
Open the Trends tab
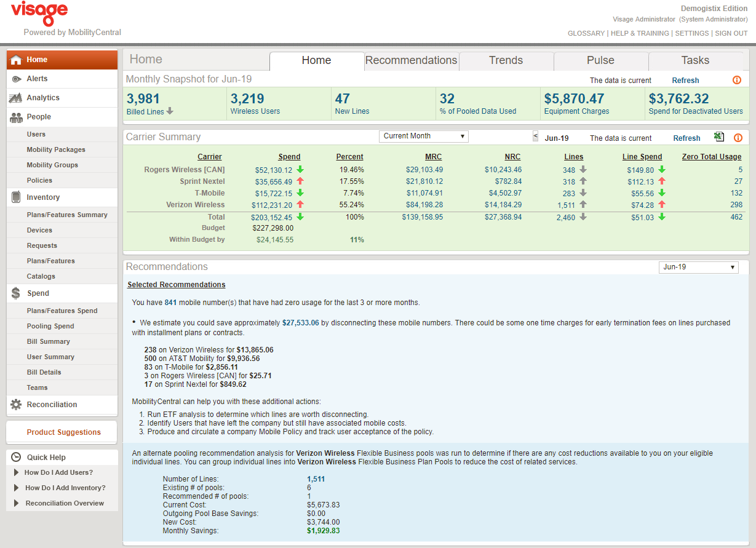(506, 60)
